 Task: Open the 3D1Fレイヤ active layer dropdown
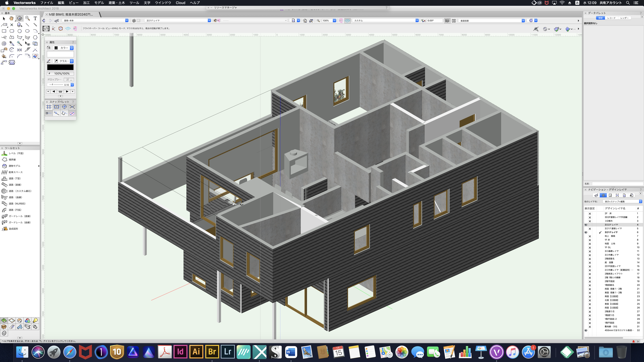[209, 20]
